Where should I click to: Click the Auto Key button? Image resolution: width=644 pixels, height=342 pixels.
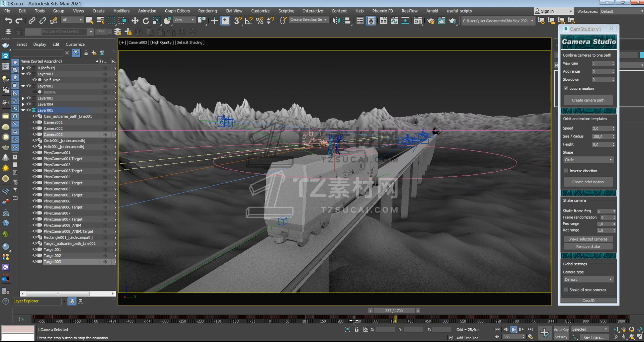click(x=561, y=330)
